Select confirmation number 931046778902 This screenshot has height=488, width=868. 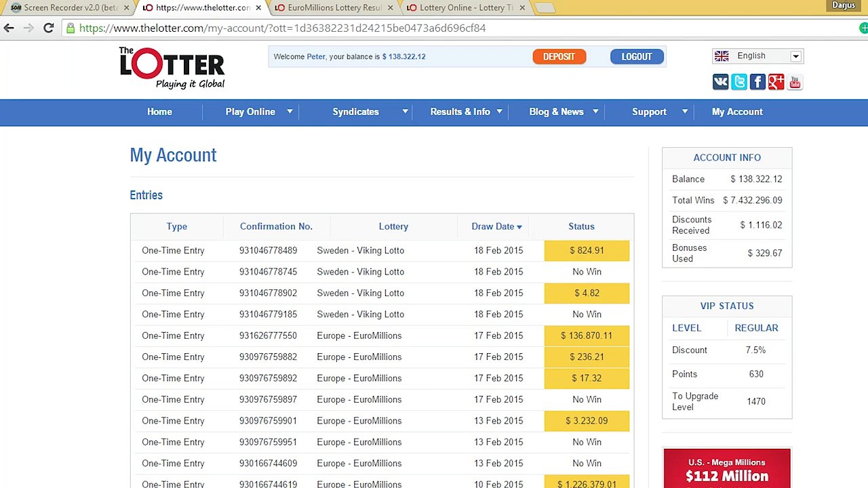click(268, 293)
